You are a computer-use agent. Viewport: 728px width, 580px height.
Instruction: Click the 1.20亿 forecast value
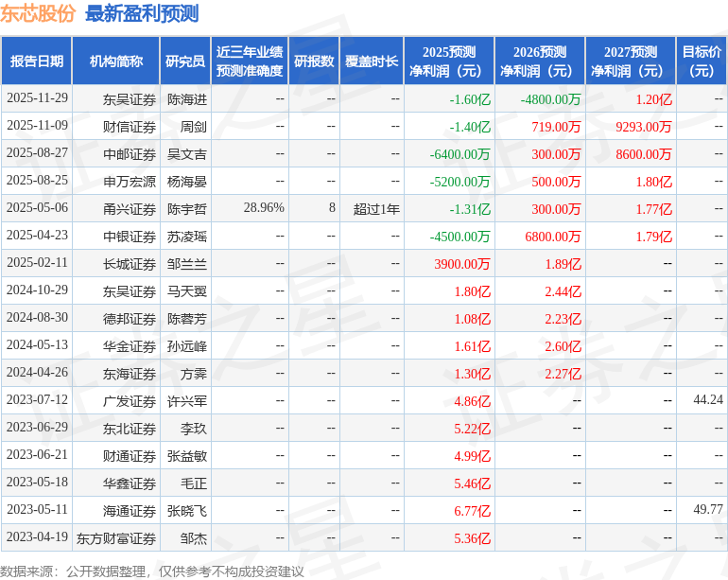coord(653,99)
